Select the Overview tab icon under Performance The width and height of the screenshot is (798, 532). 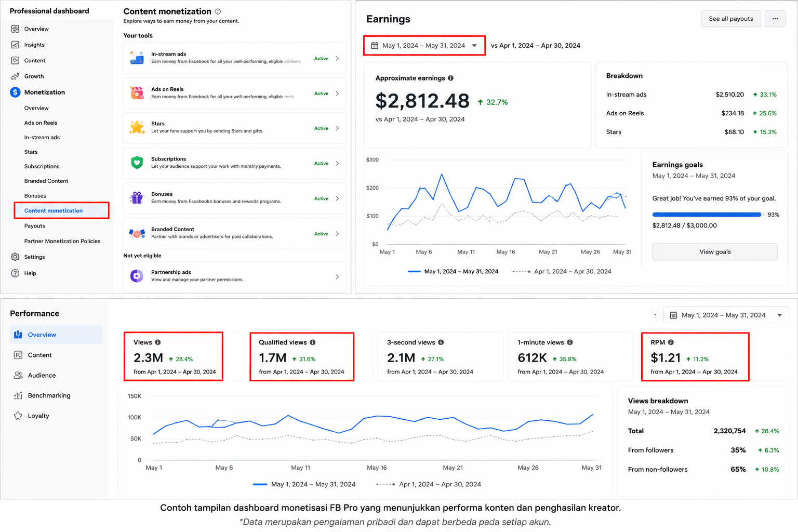coord(18,335)
